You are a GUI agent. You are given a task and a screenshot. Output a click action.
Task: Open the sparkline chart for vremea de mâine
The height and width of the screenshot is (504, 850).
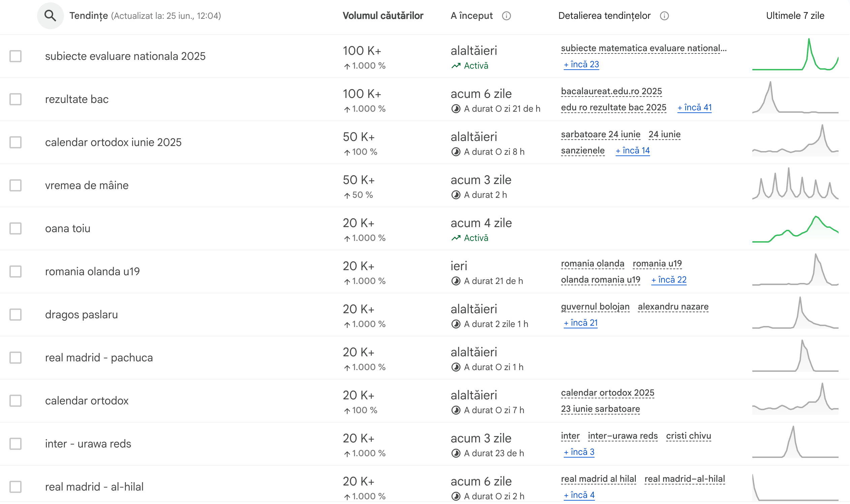(x=795, y=183)
